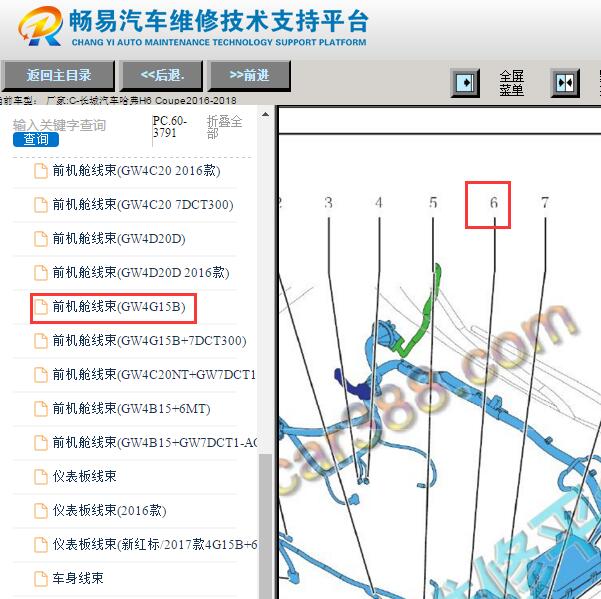This screenshot has height=599, width=601.
Task: Focus the 输入关键字查询 keyword search field
Action: coord(59,125)
